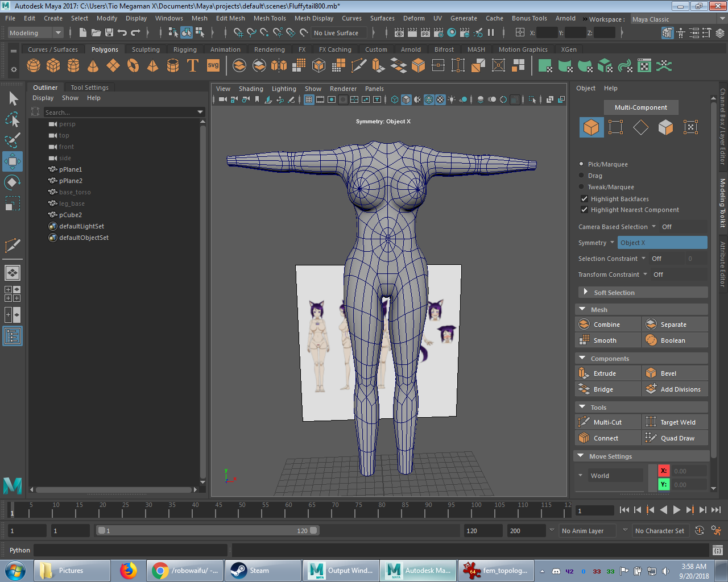Click the Combine mesh icon
The image size is (728, 582).
click(584, 325)
